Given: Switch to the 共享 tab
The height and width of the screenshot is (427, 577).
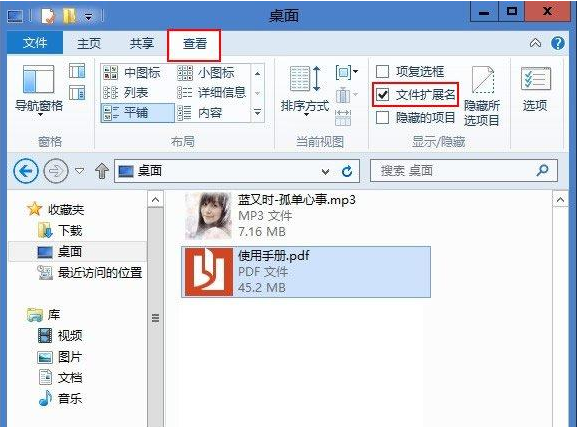Looking at the screenshot, I should (x=142, y=43).
